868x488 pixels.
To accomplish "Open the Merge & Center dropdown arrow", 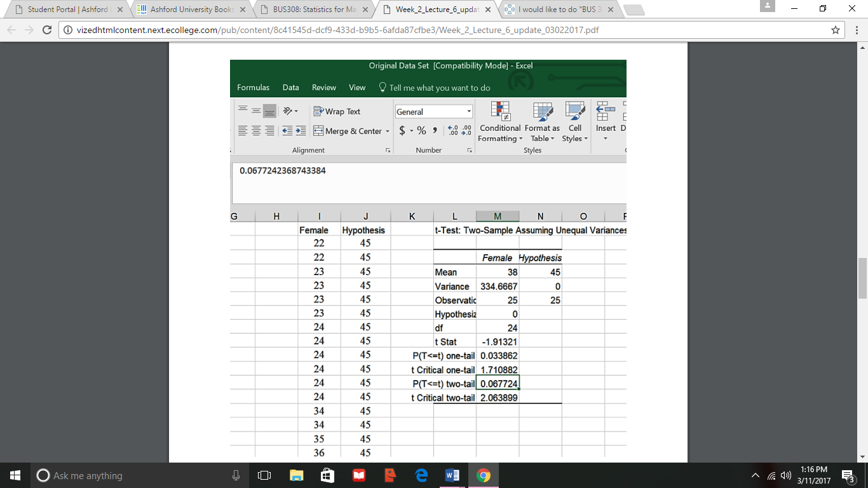I will (x=387, y=131).
